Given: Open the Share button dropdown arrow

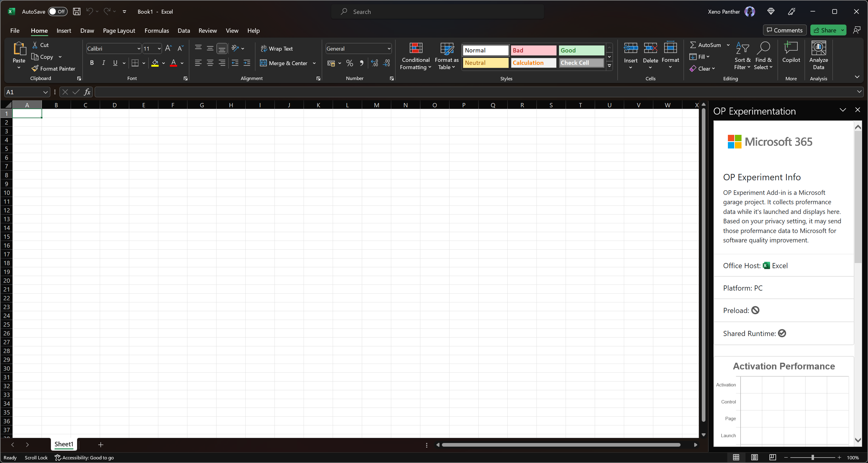Looking at the screenshot, I should tap(843, 30).
